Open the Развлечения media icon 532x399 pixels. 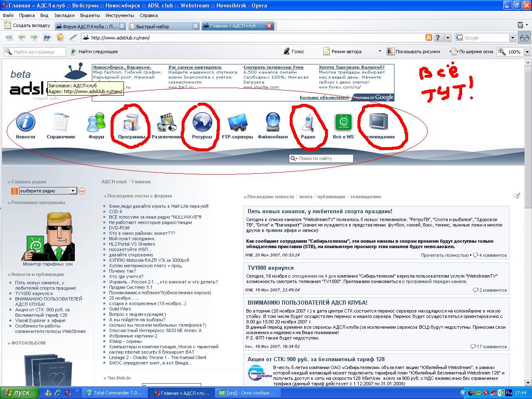pos(167,123)
